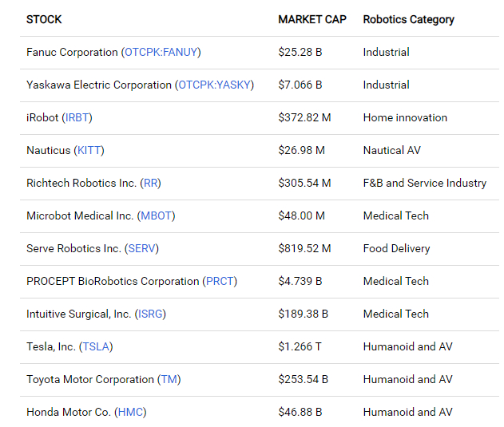Follow the KITT ticker link
The width and height of the screenshot is (504, 427).
pyautogui.click(x=89, y=150)
